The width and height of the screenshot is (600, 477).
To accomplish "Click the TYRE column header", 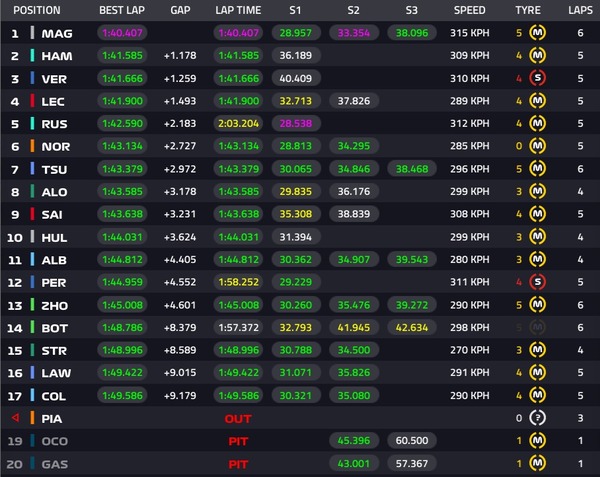I will click(x=528, y=10).
